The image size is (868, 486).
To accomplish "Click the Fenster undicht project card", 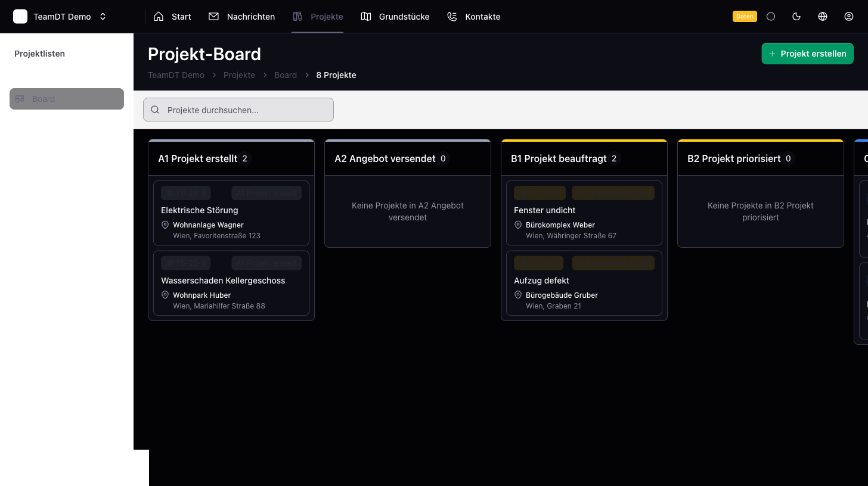I will [584, 213].
